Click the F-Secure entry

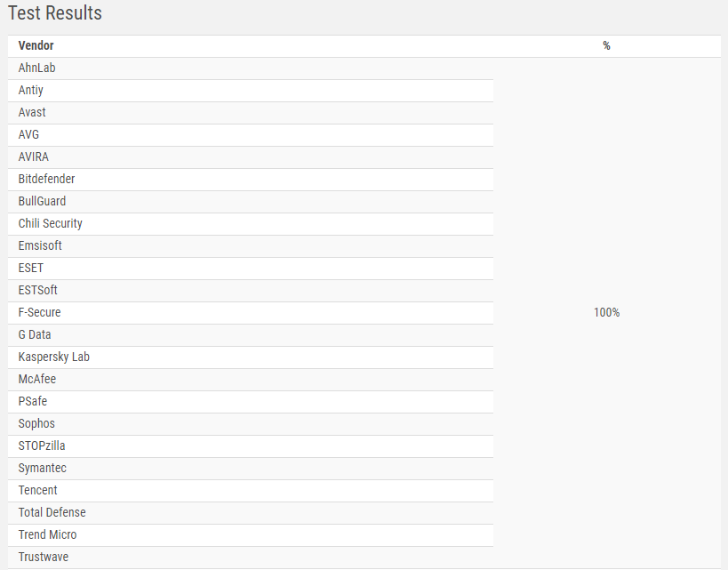tap(39, 313)
